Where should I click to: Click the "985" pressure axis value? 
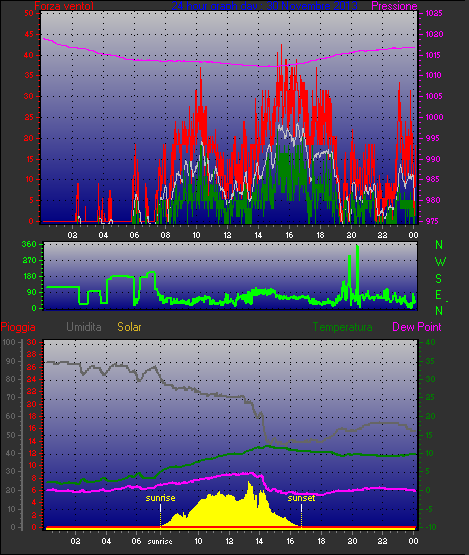(434, 179)
